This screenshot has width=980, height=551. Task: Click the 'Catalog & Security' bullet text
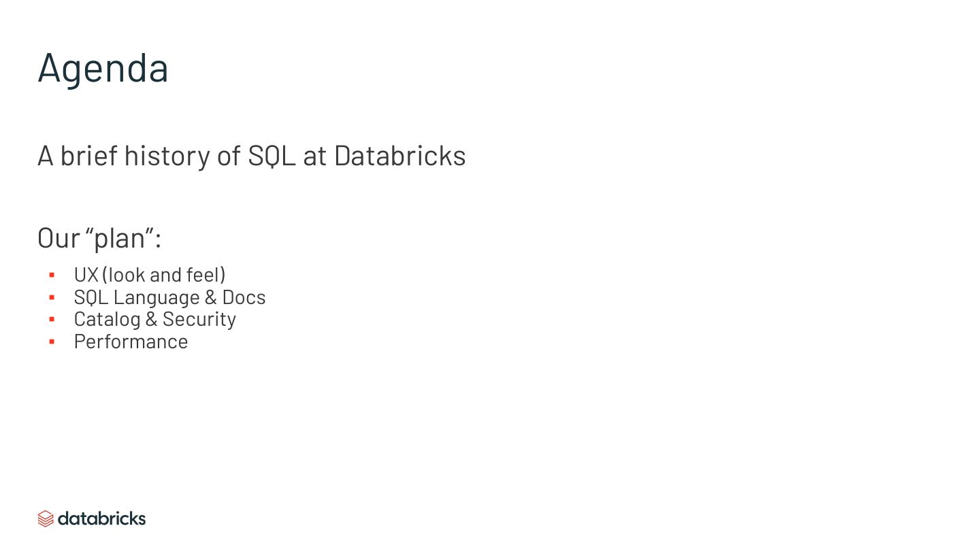154,319
